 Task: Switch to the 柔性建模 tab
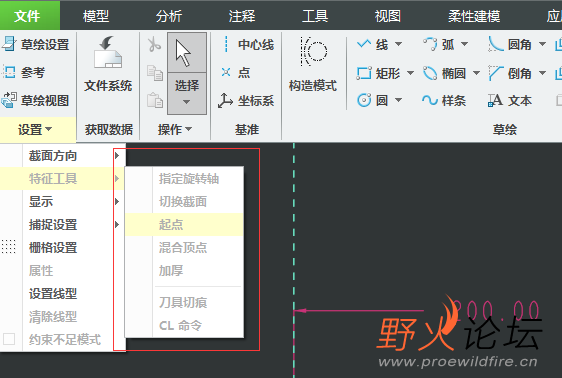[474, 16]
